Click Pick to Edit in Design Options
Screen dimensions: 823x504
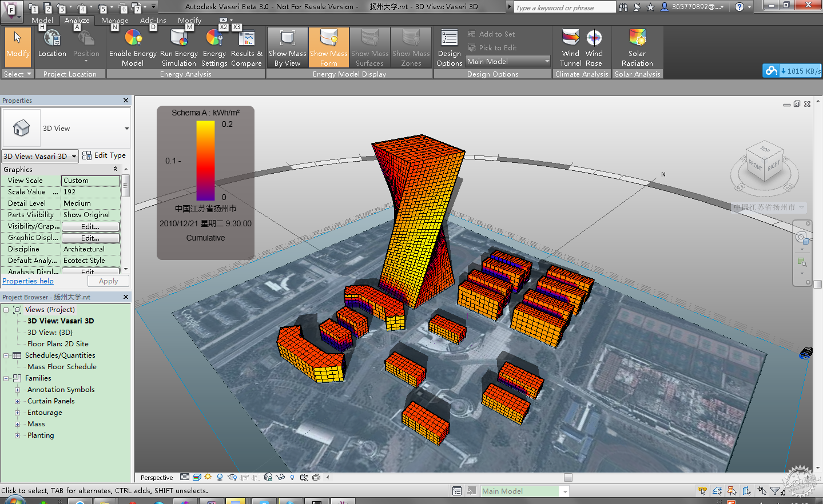(492, 48)
